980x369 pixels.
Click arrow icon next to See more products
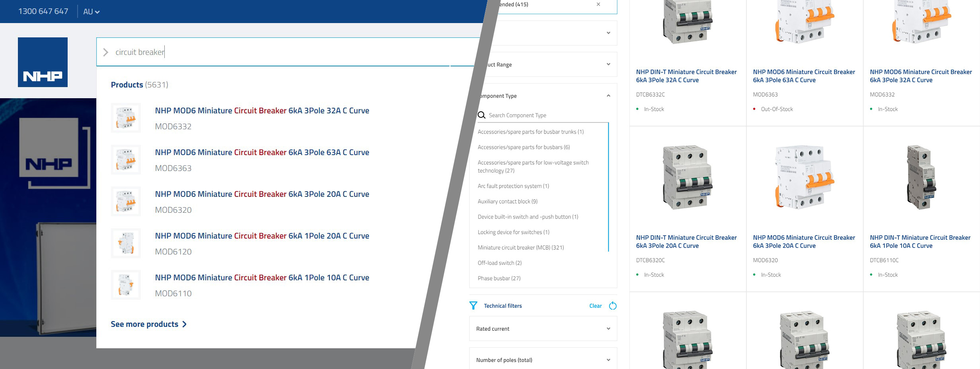(184, 324)
